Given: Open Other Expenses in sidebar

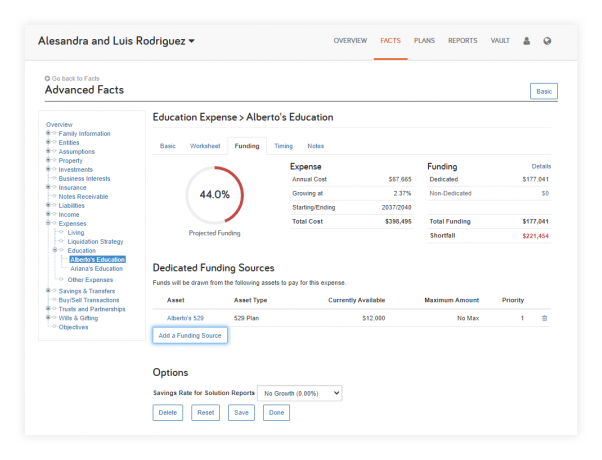Looking at the screenshot, I should [x=90, y=280].
